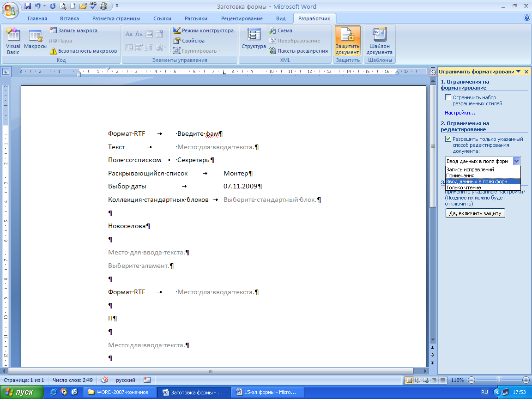
Task: Click the zoom slider handle
Action: click(x=498, y=380)
